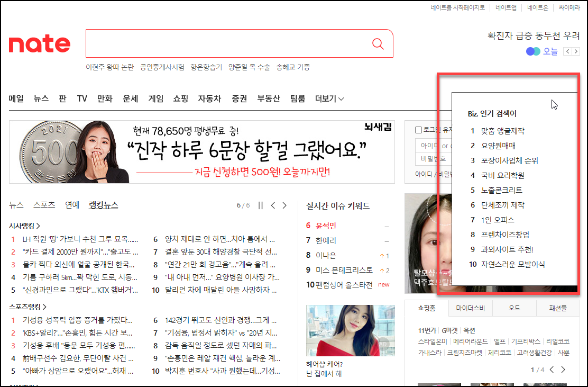Open news 'LH 직원 땅 가보니'
Viewport: 588px width, 387px height.
(80, 239)
